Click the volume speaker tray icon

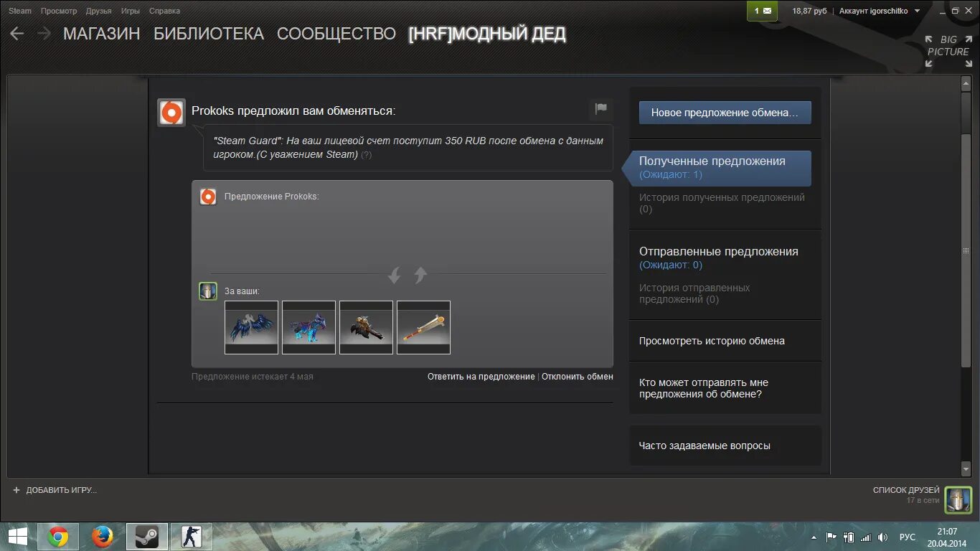click(882, 537)
